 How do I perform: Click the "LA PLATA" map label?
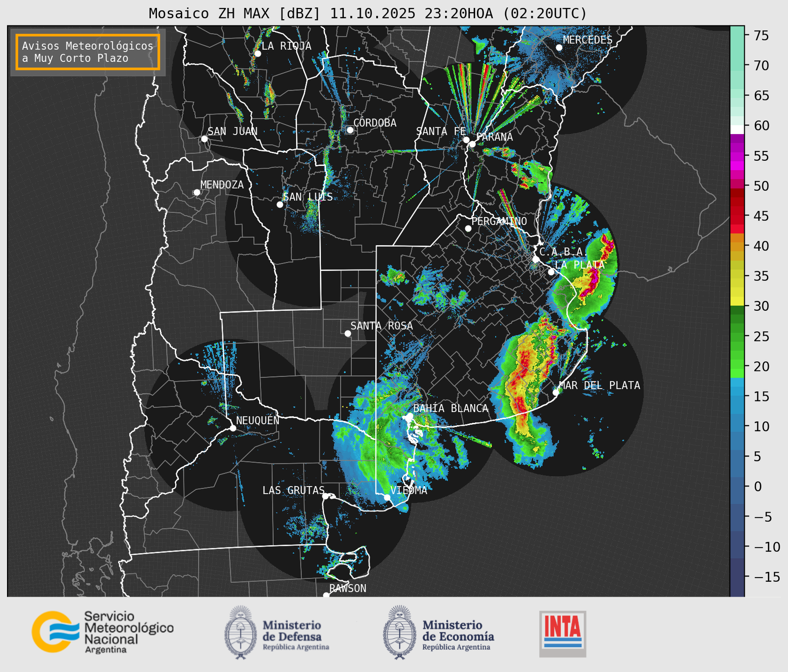click(580, 265)
